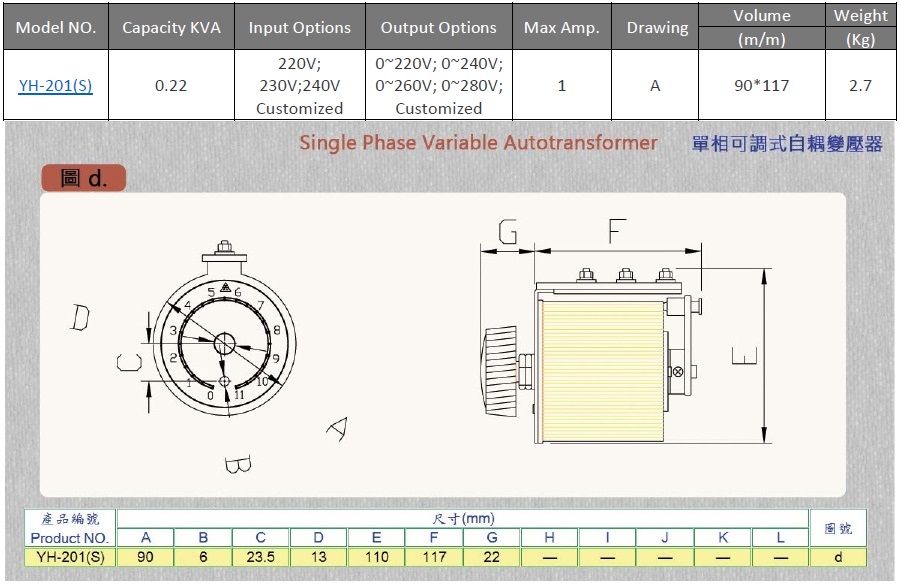Click the dial scale number 5
900x587 pixels.
click(x=211, y=292)
